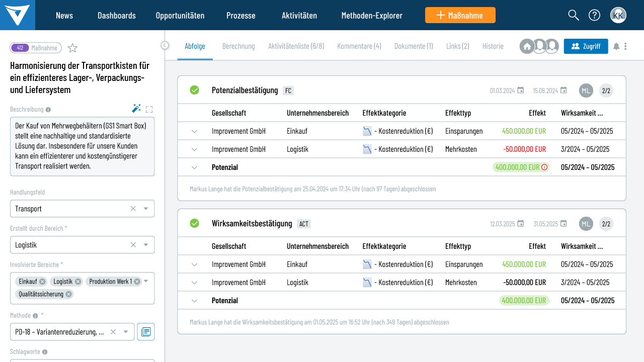Screen dimensions: 644x362
Task: Click the magic wand icon beside Beschreibung
Action: [136, 109]
